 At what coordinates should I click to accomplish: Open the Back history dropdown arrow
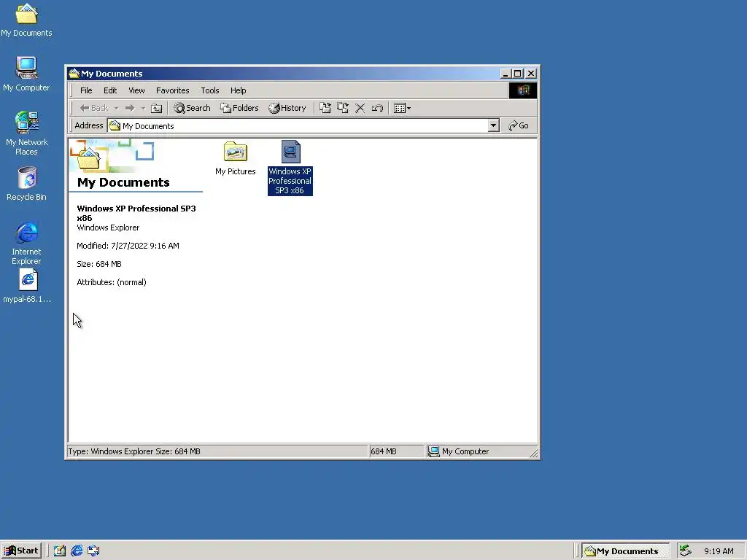point(116,108)
